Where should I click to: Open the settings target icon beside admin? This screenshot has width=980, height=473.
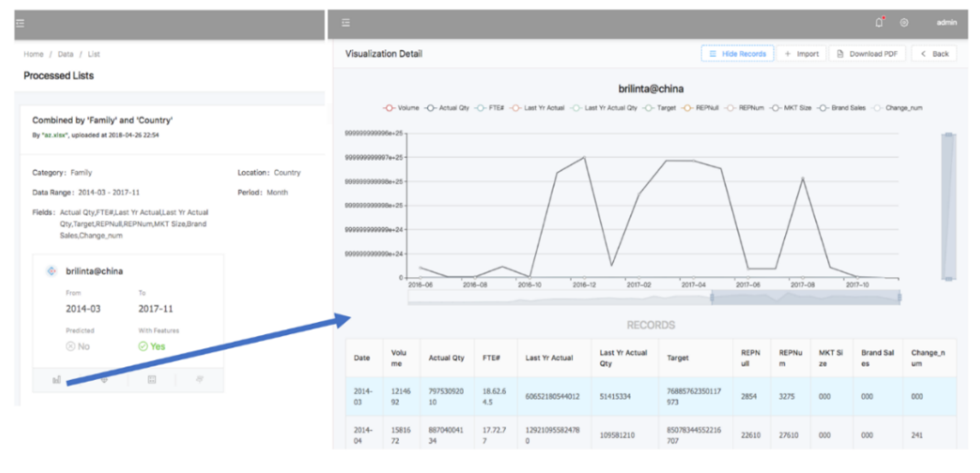coord(904,23)
